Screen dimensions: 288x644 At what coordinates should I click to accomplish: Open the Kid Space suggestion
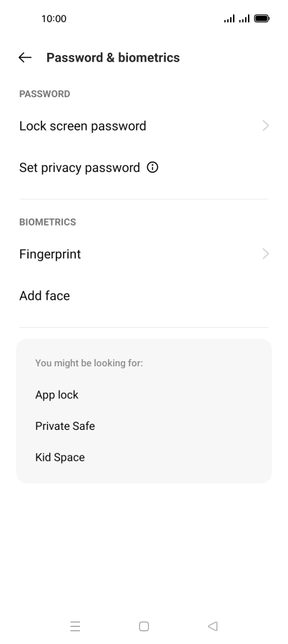144,457
